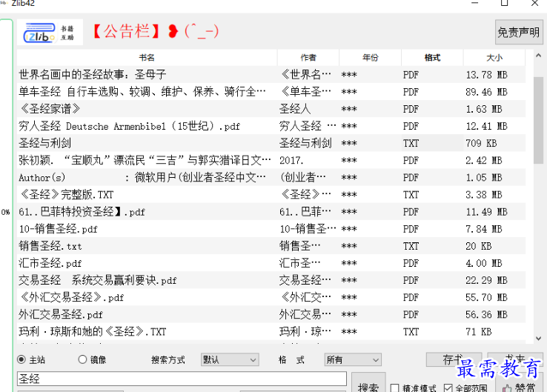Select row 单车圣经 自行车选购

[x=271, y=92]
